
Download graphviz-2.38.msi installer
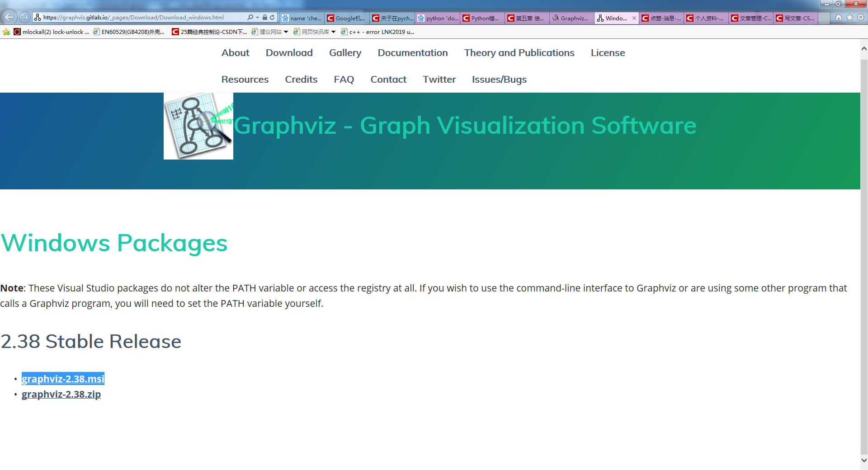(63, 379)
